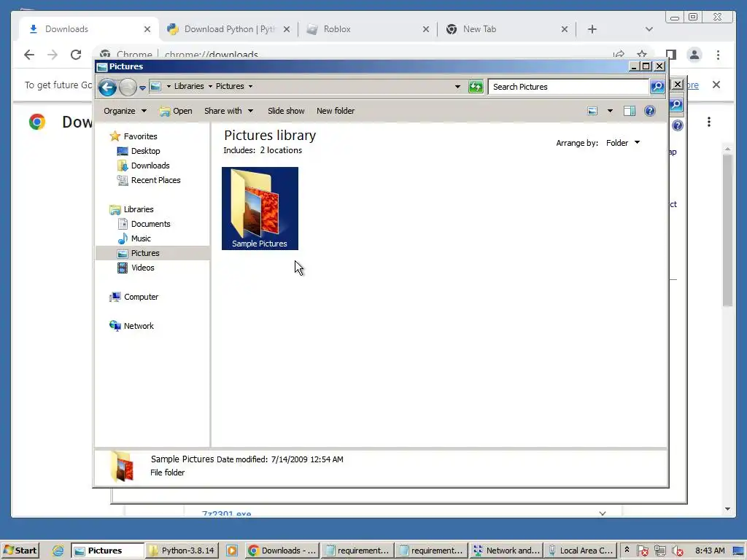The height and width of the screenshot is (560, 747).
Task: Go back with the Explorer back arrow
Action: tap(108, 87)
